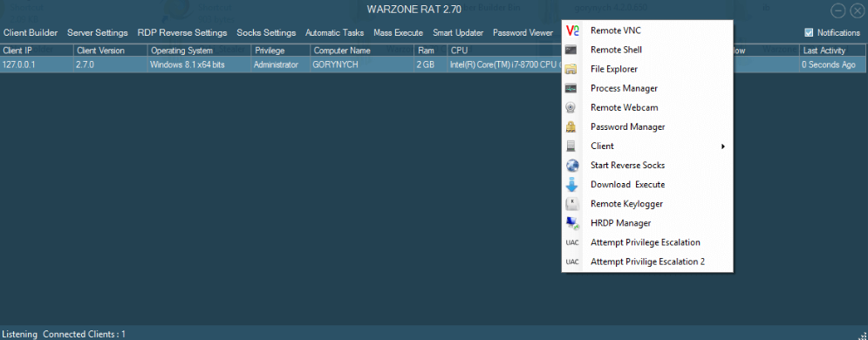Open Server Settings
Image resolution: width=868 pixels, height=340 pixels.
pos(98,32)
